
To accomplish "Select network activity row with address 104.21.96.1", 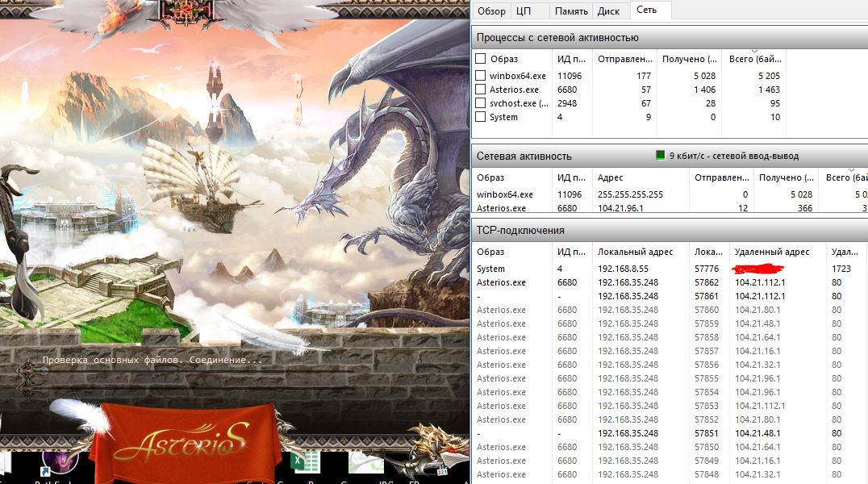I will coord(670,208).
